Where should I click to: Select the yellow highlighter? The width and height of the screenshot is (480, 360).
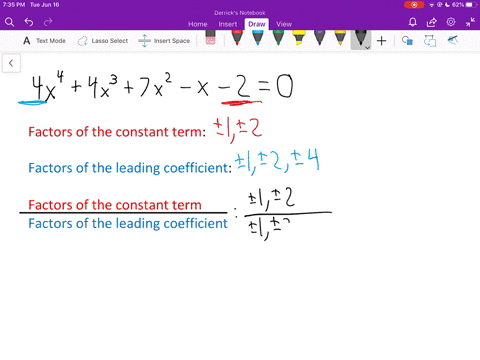point(299,38)
